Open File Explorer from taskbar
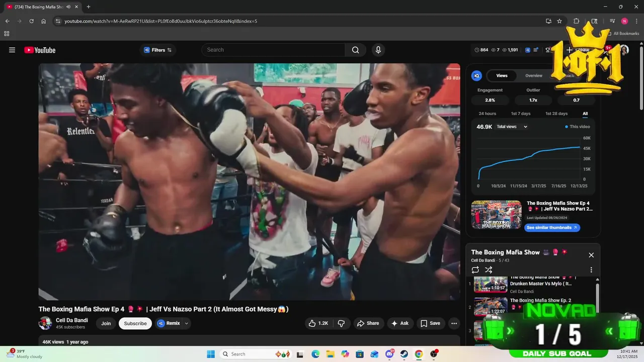Screen dimensions: 644x362 tap(330, 354)
